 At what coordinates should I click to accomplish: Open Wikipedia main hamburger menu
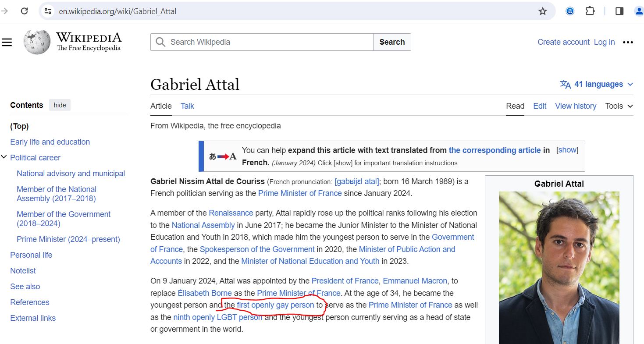point(7,42)
